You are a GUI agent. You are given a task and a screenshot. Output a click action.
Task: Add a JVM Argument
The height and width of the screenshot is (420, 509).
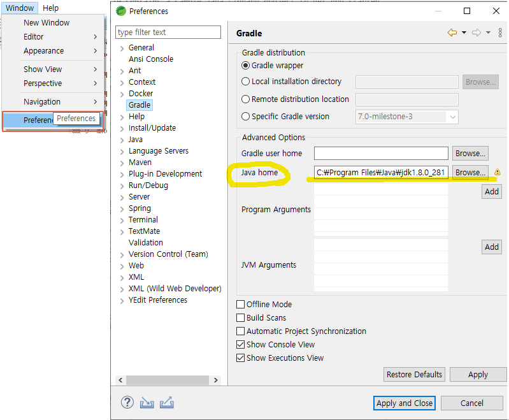pos(491,247)
